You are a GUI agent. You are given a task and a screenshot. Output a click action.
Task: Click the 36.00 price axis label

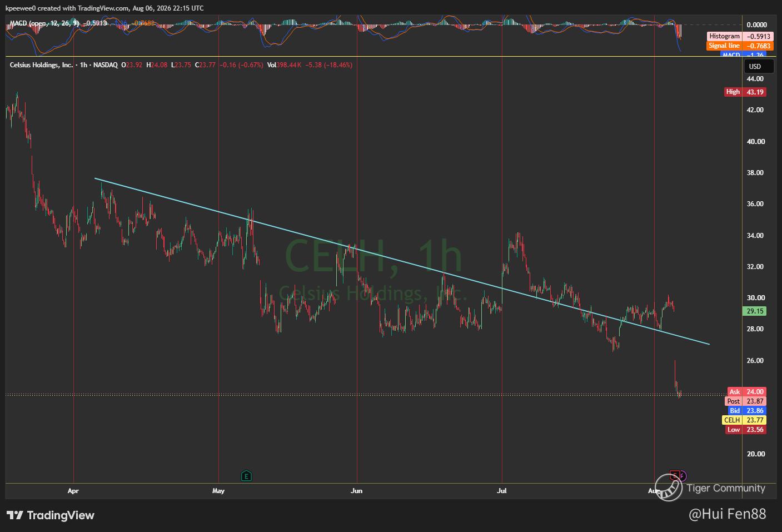(755, 204)
